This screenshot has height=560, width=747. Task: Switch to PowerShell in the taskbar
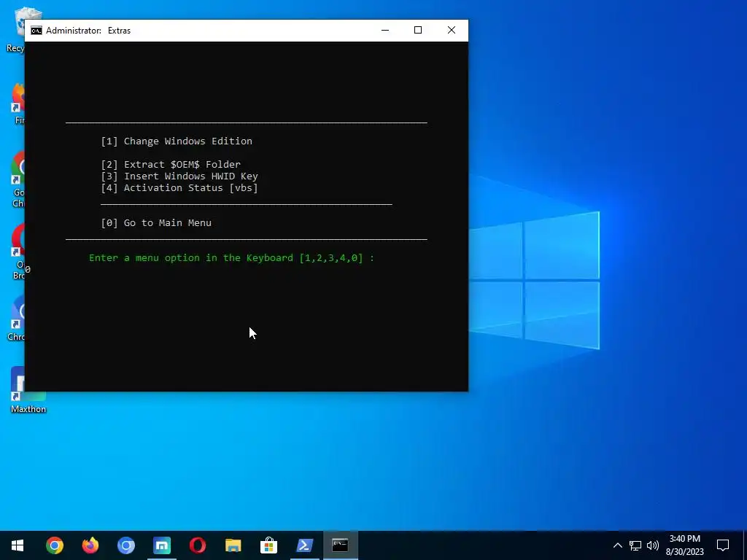pos(305,545)
